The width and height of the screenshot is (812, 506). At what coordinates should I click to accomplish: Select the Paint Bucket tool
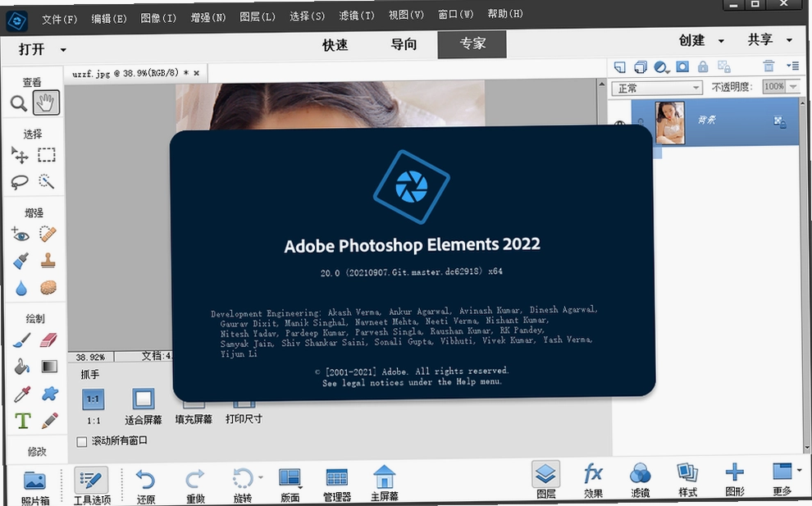pyautogui.click(x=22, y=367)
